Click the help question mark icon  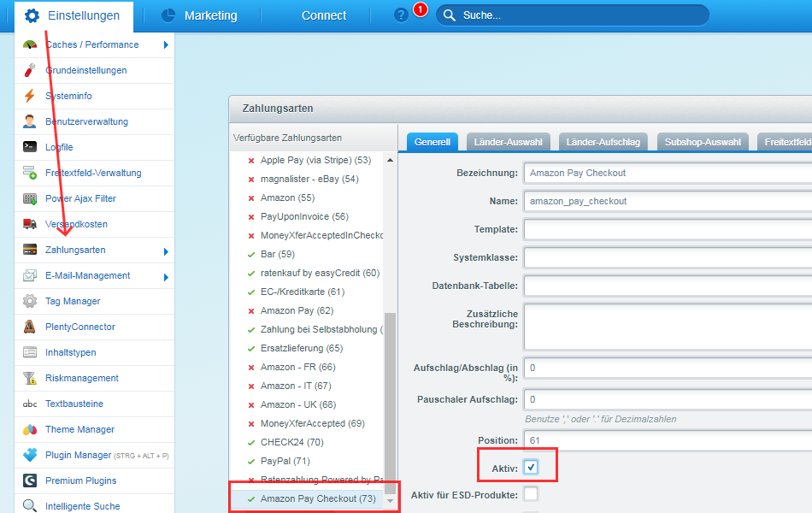point(401,15)
